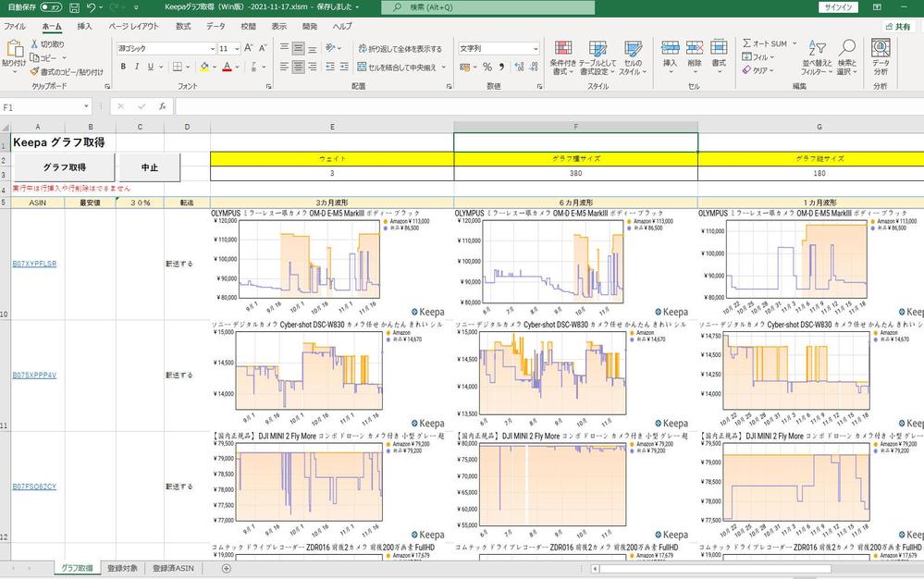This screenshot has width=924, height=579.
Task: Open the Page Layout ribbon tab
Action: 134,27
